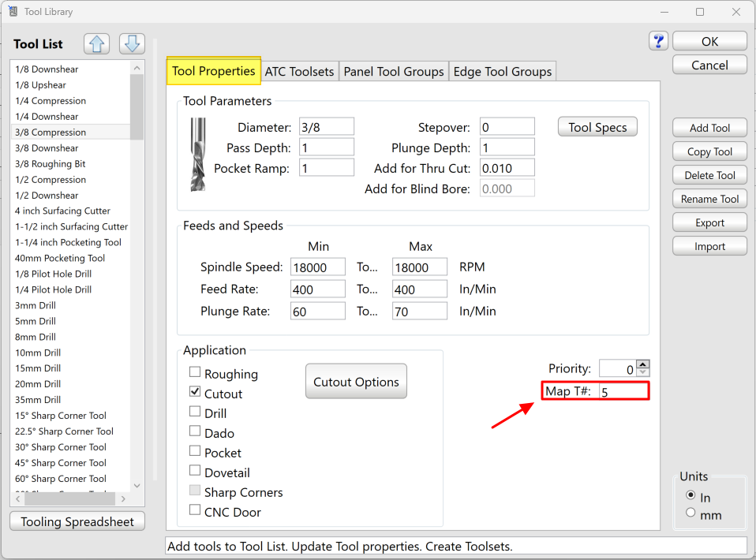Move selected tool down in Tool List
Screen dimensions: 756x560
pos(132,44)
